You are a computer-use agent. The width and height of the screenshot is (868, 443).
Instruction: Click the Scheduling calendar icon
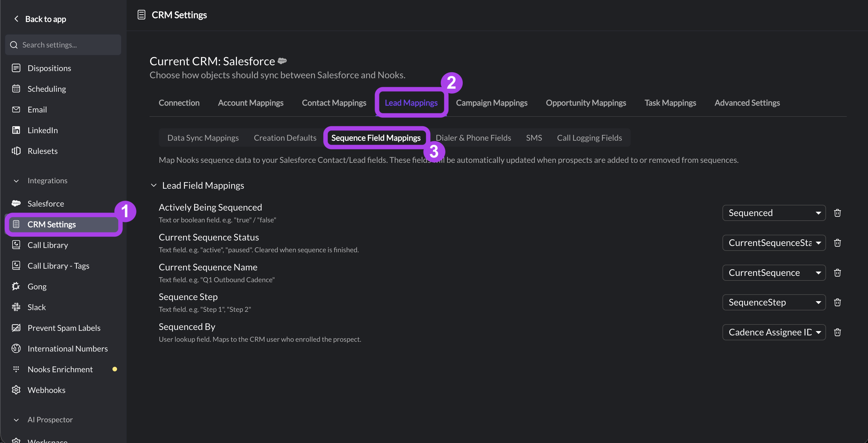point(16,89)
